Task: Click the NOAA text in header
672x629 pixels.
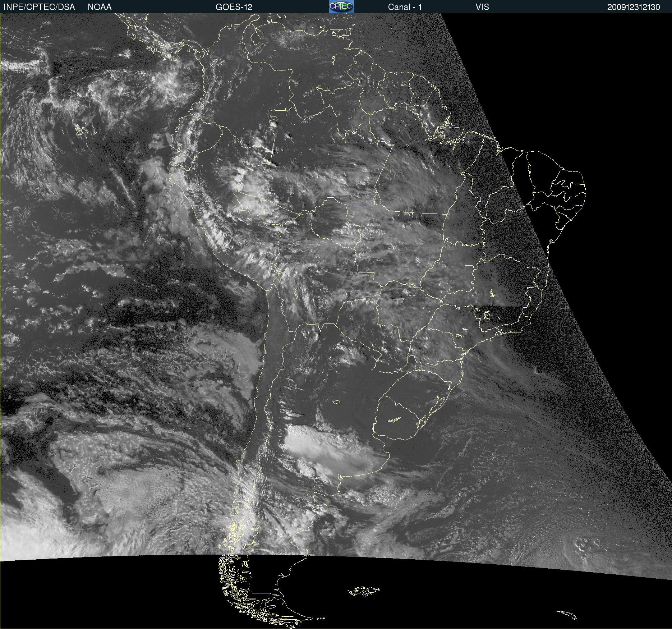Action: tap(100, 7)
